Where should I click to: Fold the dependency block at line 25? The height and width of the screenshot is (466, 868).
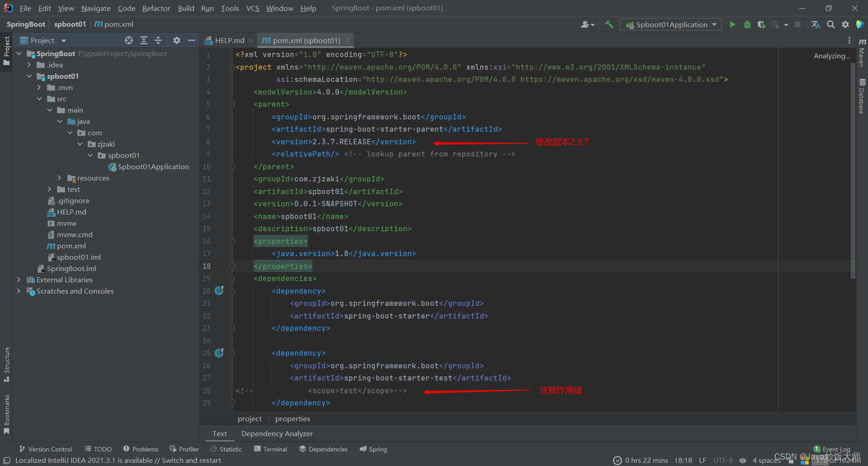232,353
